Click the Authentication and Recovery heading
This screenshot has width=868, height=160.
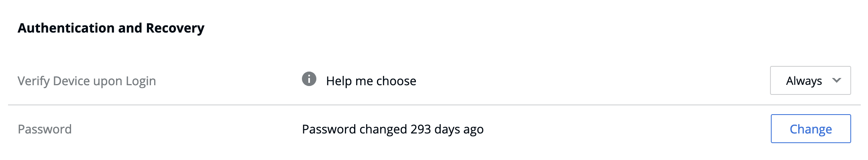click(111, 28)
